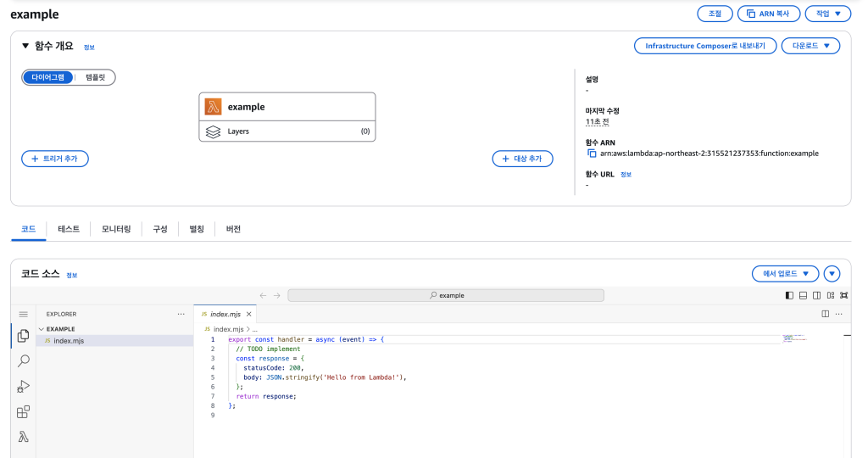Screen dimensions: 868x458
Task: Switch to the 테스트 tab
Action: pyautogui.click(x=69, y=229)
